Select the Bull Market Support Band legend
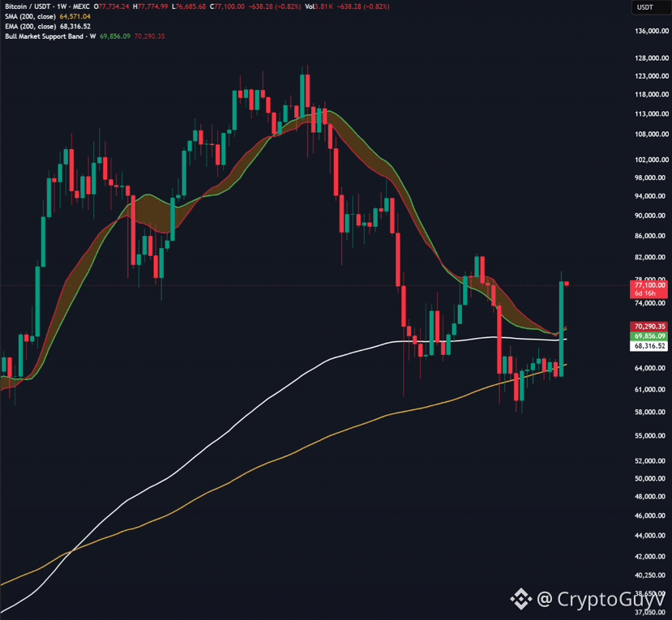This screenshot has height=620, width=672. [50, 36]
